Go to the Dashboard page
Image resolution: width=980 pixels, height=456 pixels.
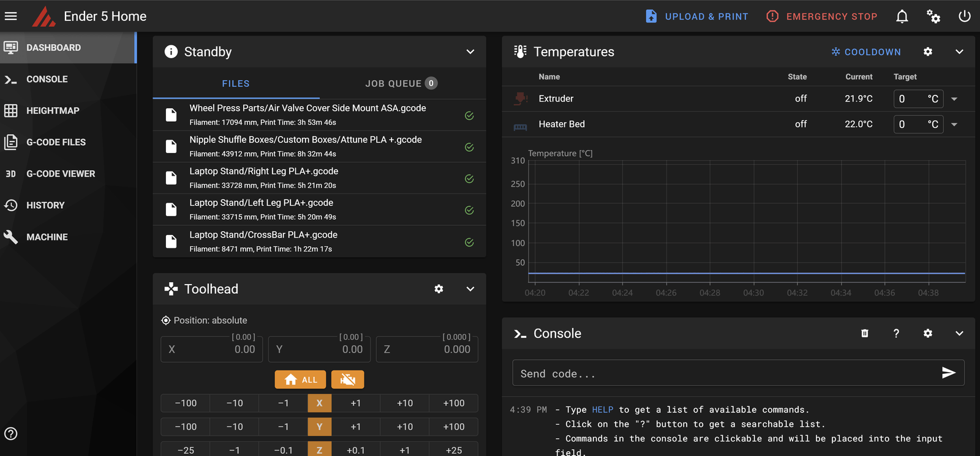(x=68, y=48)
